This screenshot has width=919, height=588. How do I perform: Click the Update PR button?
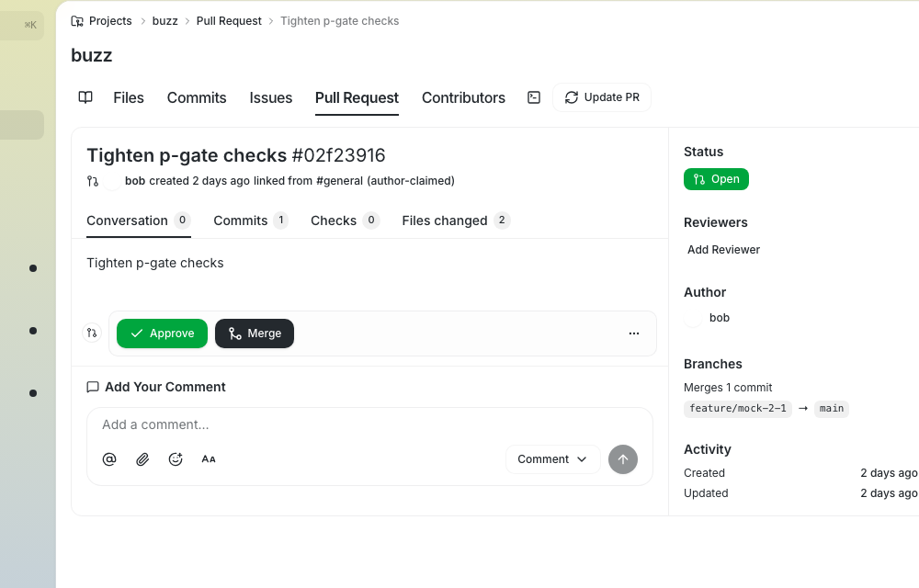(x=602, y=97)
